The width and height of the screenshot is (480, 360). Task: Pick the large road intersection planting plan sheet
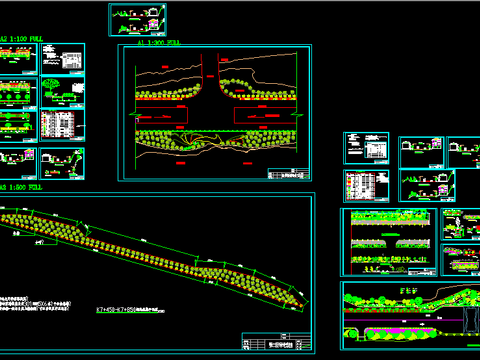pos(215,113)
